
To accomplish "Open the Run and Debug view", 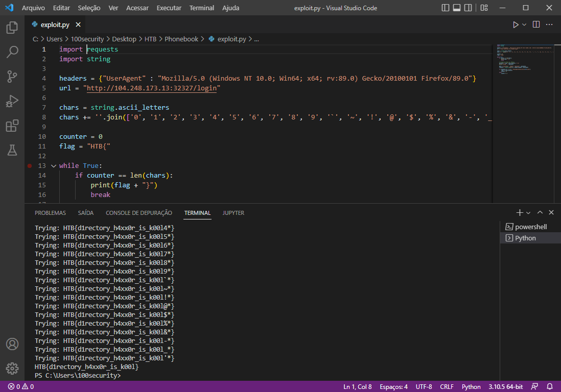I will [12, 101].
